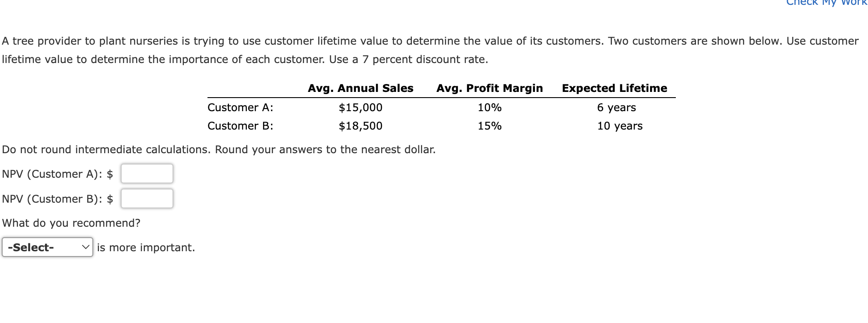Click the NPV (Customer A) label
The image size is (868, 323).
point(57,173)
